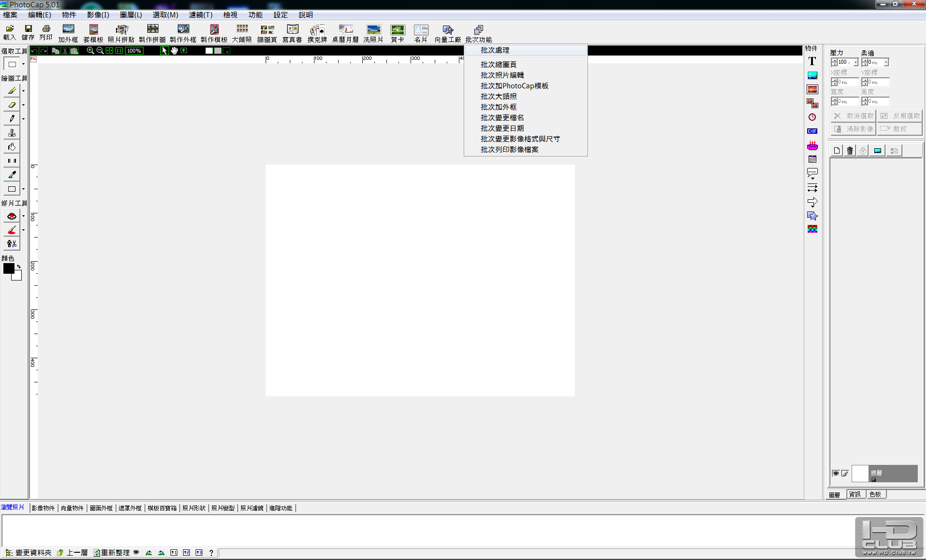Viewport: 926px width, 560px height.
Task: Select the gradient tool
Action: [x=12, y=161]
